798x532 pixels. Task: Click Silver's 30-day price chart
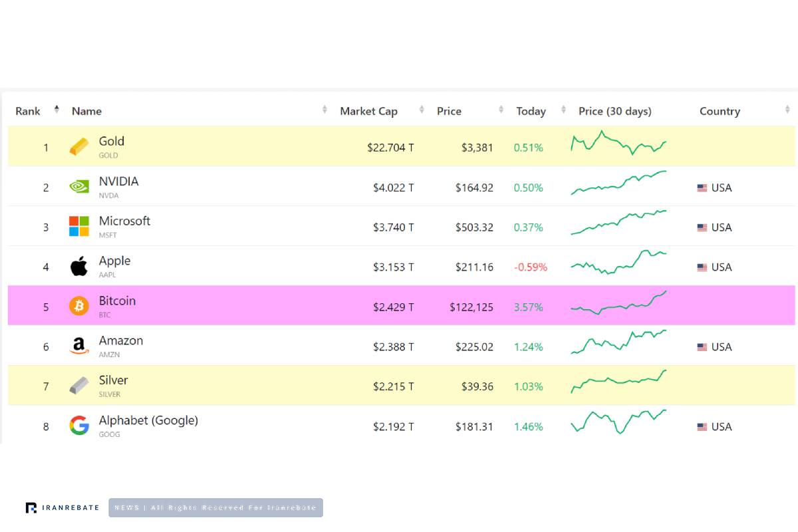coord(618,382)
